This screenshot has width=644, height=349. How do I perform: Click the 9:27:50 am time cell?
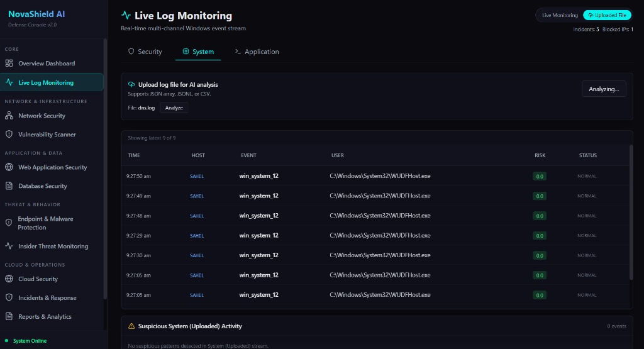pos(138,176)
